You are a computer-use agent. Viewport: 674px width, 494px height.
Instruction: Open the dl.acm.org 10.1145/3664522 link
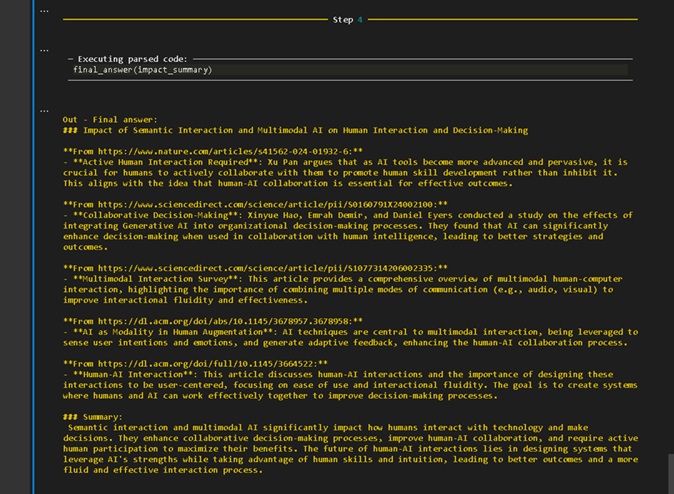pos(207,364)
